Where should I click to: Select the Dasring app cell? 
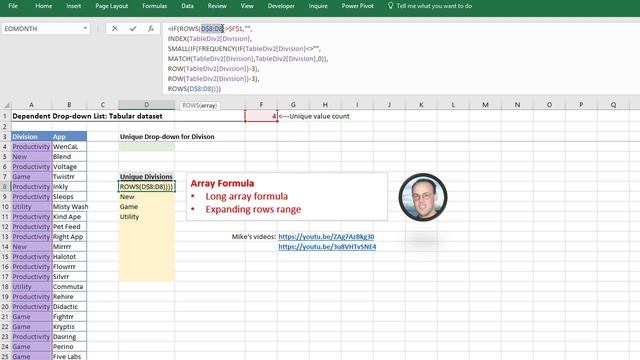69,337
